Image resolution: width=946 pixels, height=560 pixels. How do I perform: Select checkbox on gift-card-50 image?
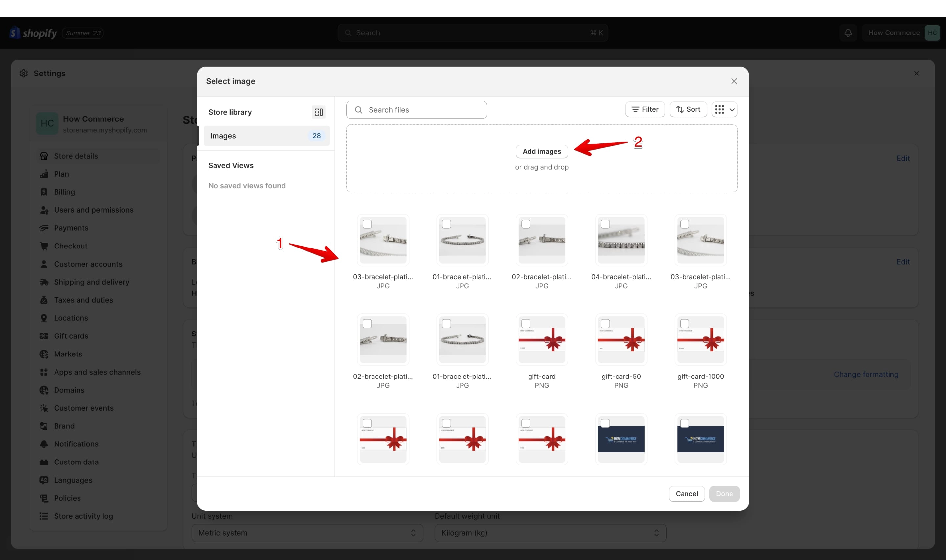605,324
